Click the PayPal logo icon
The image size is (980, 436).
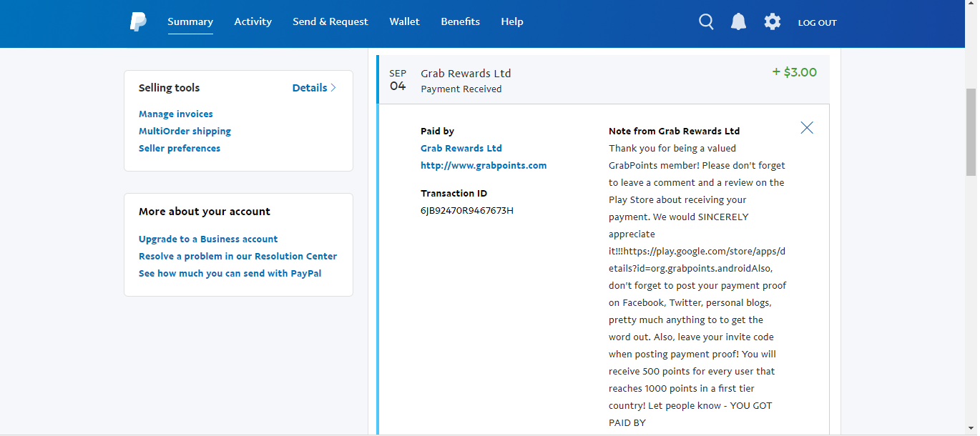click(x=138, y=22)
